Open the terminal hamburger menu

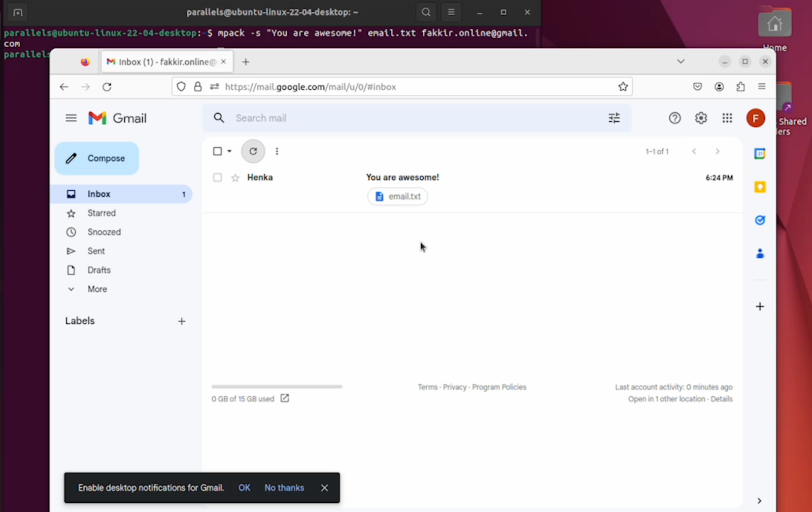[451, 12]
